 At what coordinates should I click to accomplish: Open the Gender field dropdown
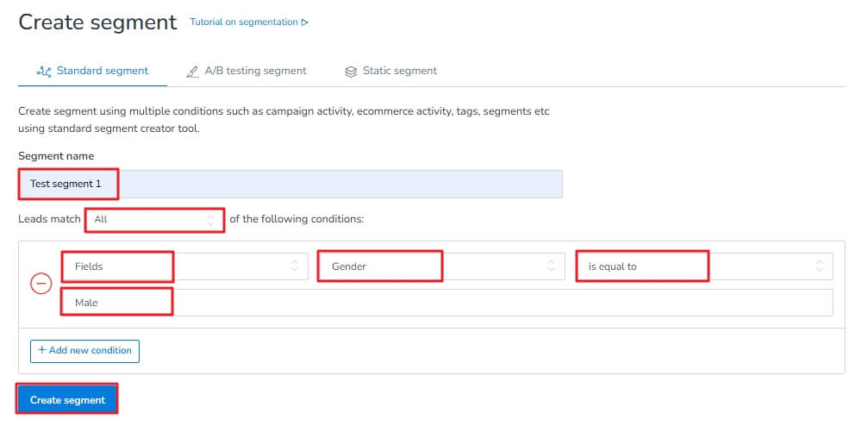[440, 266]
